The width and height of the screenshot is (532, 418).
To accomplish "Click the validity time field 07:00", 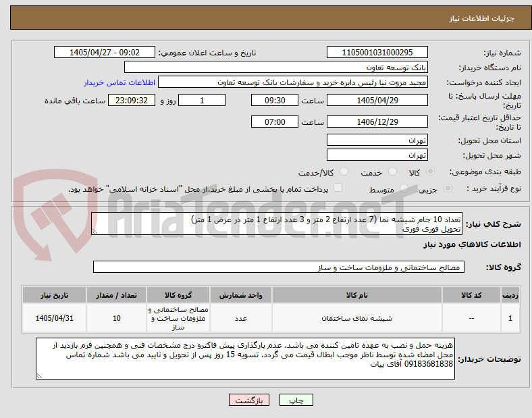I will (x=275, y=122).
